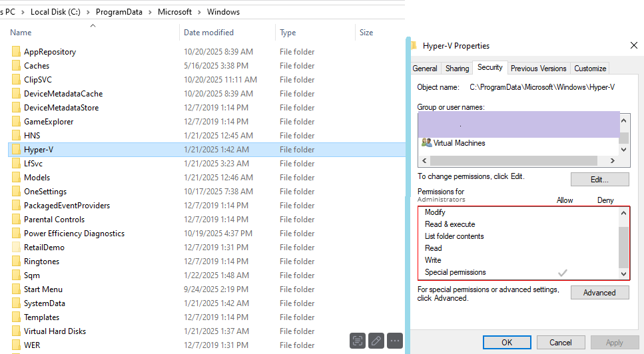Open the Customize tab
The height and width of the screenshot is (354, 644).
click(590, 69)
